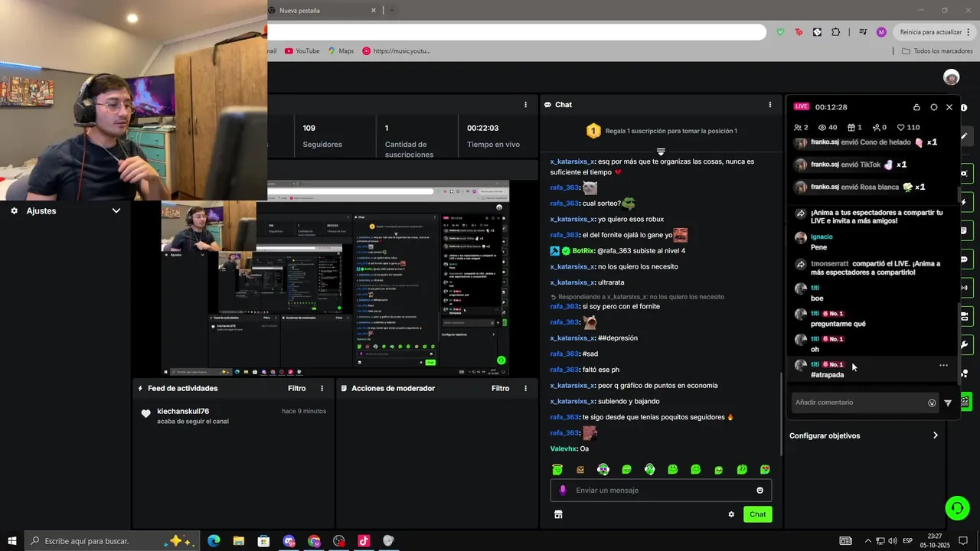Click the Tiempo en vivo 00:22:03 stat
The width and height of the screenshot is (980, 551).
493,136
